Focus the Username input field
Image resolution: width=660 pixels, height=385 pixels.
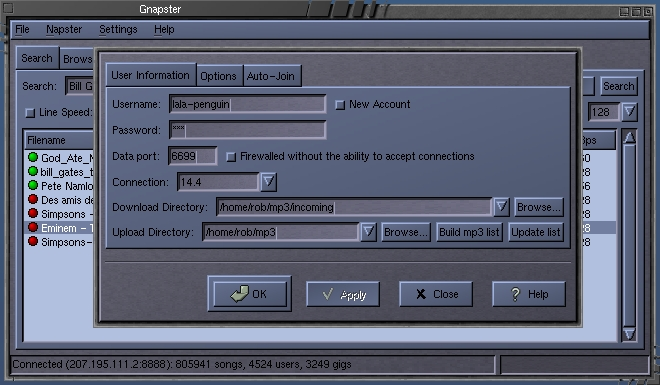click(x=248, y=104)
